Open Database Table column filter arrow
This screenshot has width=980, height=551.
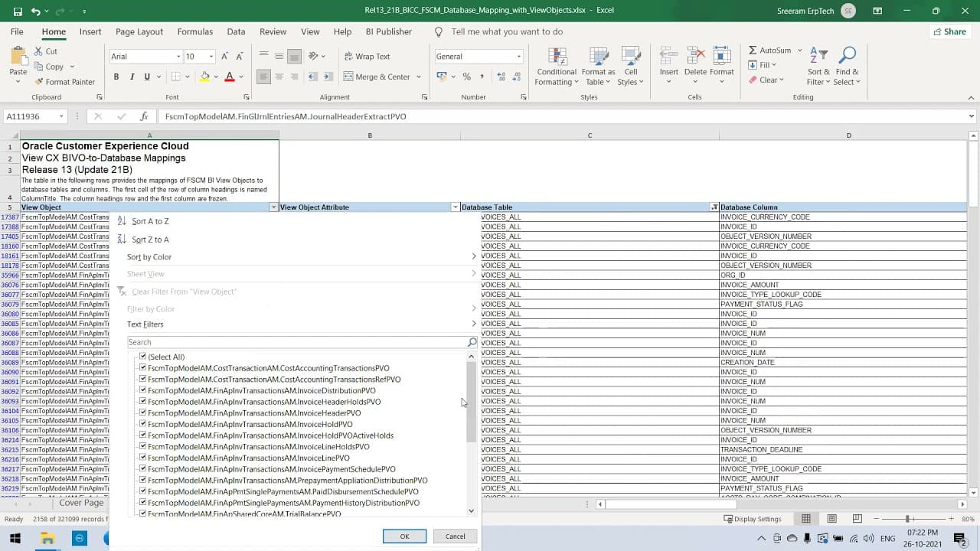(714, 207)
